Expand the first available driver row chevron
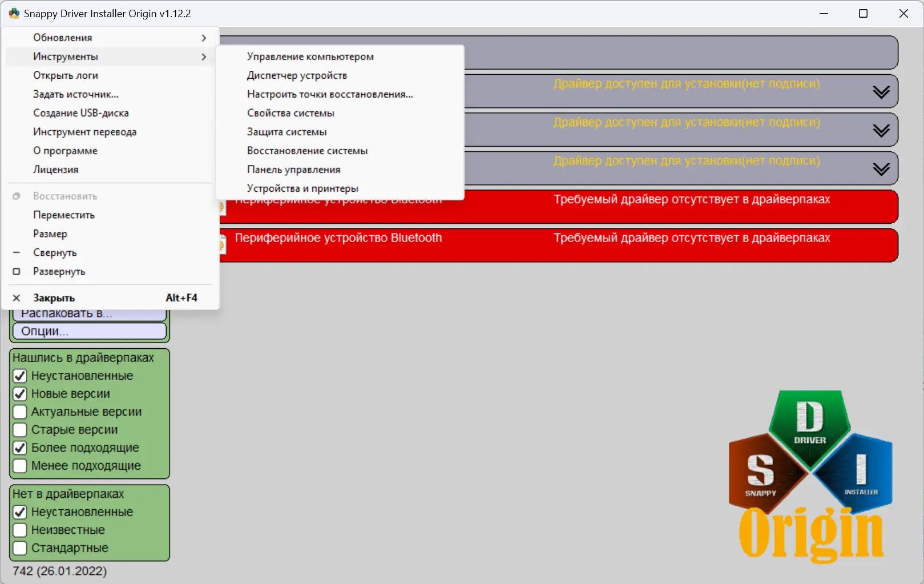The image size is (924, 584). [882, 91]
